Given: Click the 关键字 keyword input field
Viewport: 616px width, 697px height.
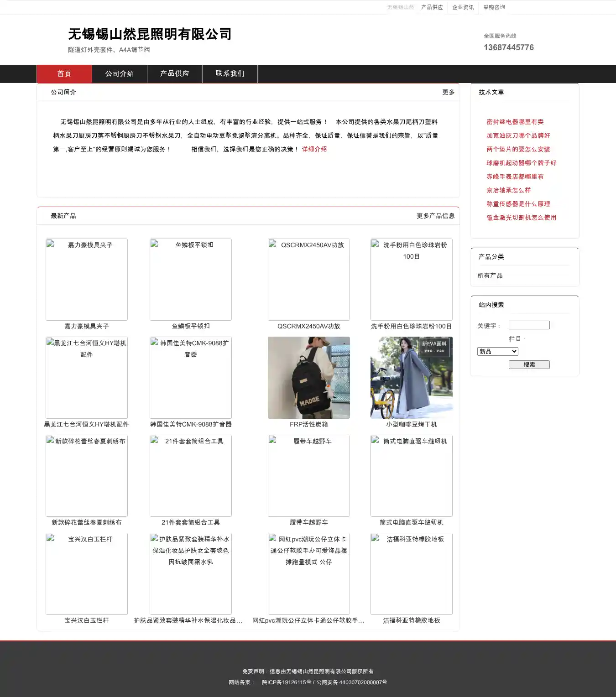Looking at the screenshot, I should (x=529, y=325).
